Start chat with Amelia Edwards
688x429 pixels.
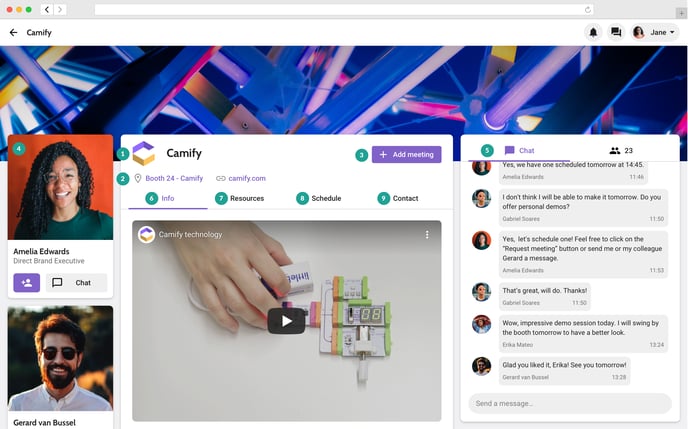pos(76,283)
